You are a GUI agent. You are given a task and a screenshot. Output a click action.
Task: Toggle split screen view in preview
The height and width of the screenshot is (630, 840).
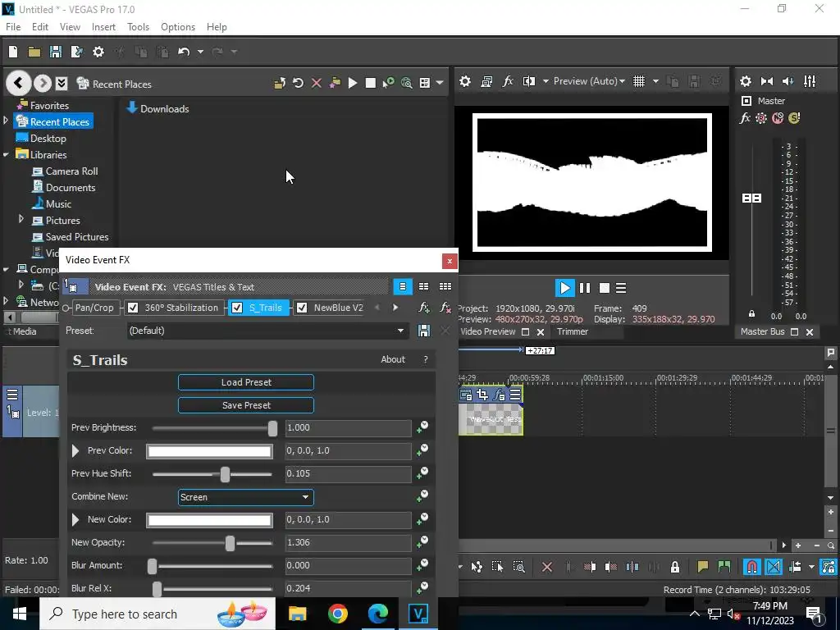coord(529,81)
